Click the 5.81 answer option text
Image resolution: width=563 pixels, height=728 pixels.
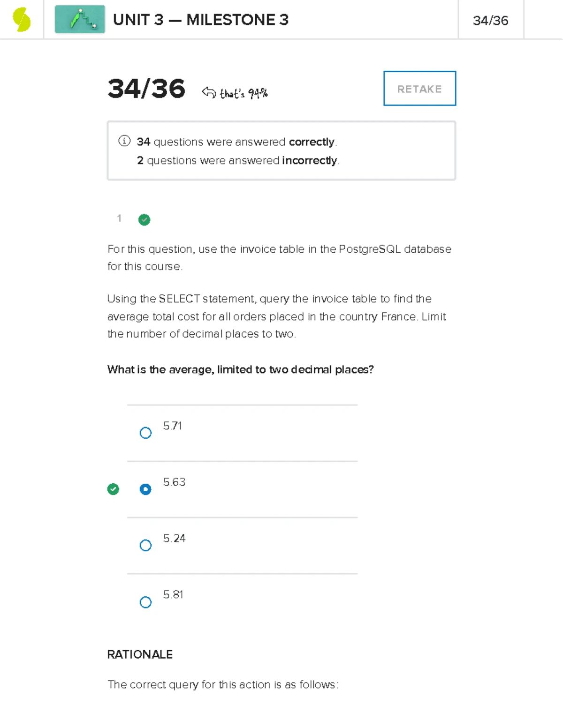click(x=173, y=594)
